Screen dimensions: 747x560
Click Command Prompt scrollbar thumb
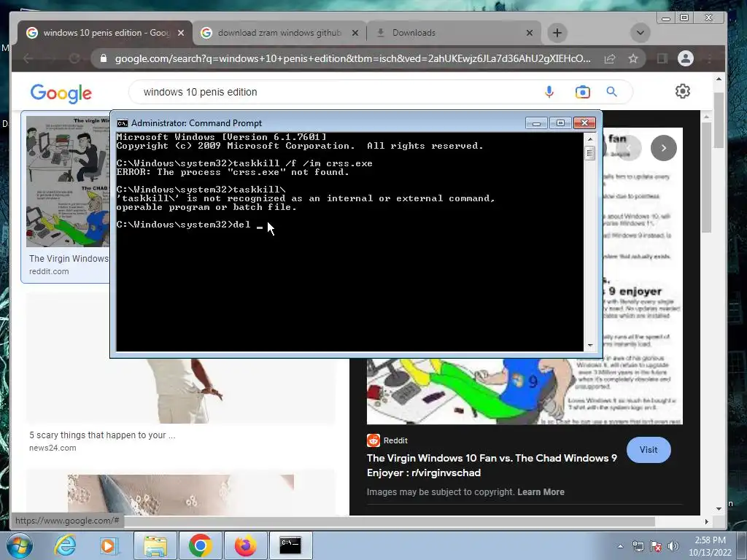coord(589,153)
